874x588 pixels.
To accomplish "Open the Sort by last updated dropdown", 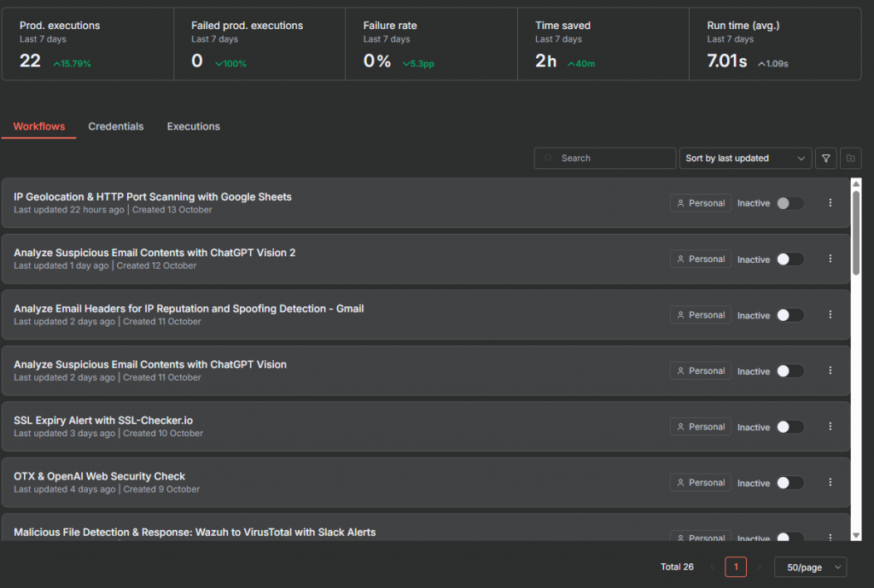I will pos(747,158).
